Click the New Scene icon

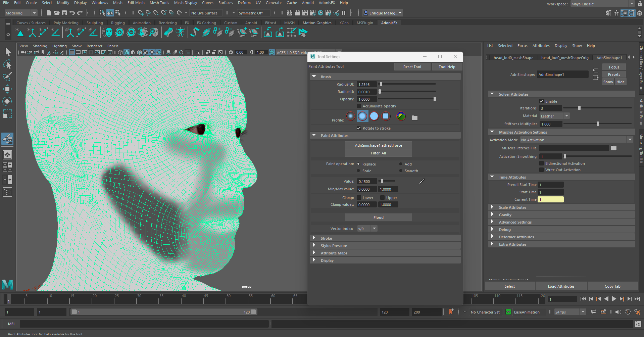(49, 13)
